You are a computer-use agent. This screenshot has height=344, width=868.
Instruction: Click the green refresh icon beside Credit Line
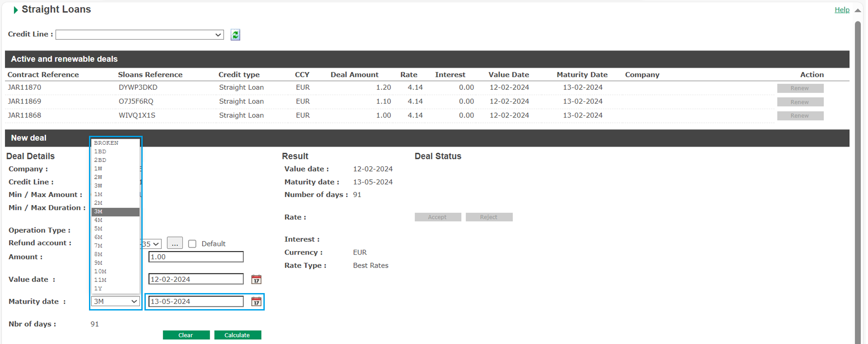click(235, 35)
